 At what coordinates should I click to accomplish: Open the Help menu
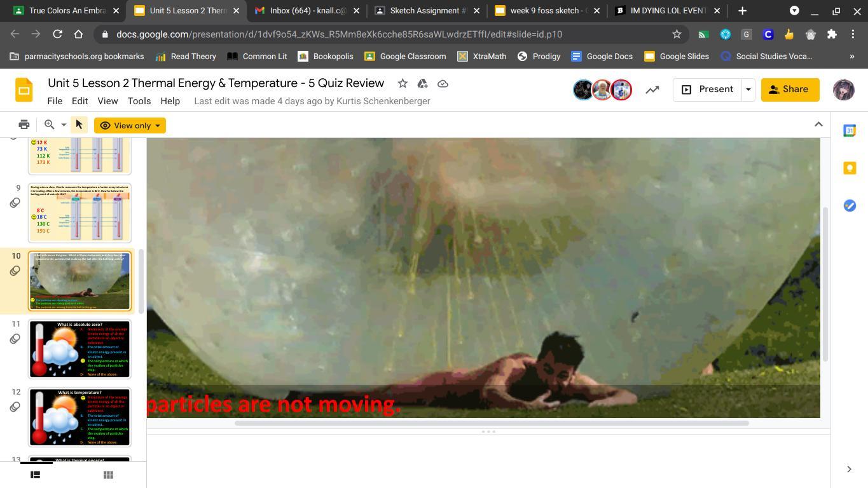click(x=170, y=101)
